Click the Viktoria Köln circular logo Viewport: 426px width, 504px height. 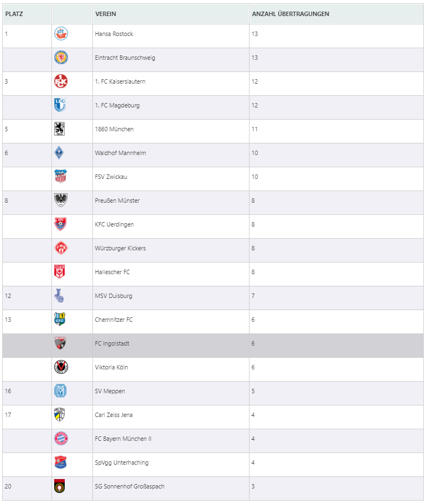point(61,367)
